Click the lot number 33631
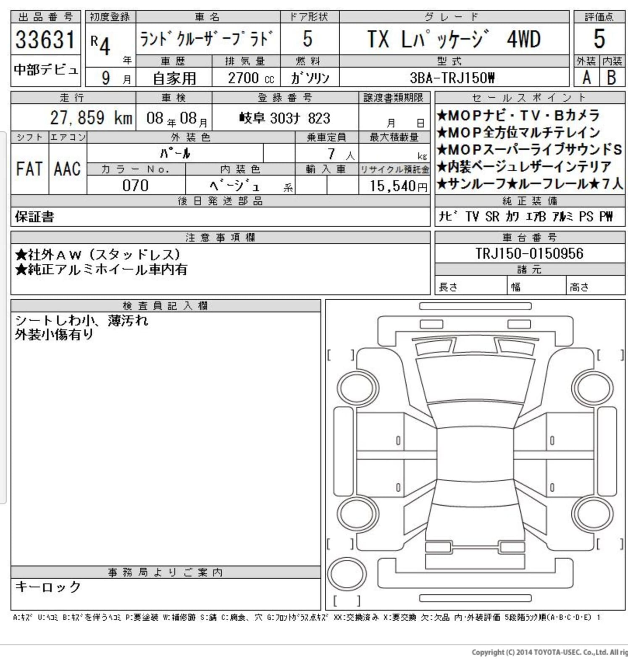This screenshot has height=672, width=628. coord(45,39)
